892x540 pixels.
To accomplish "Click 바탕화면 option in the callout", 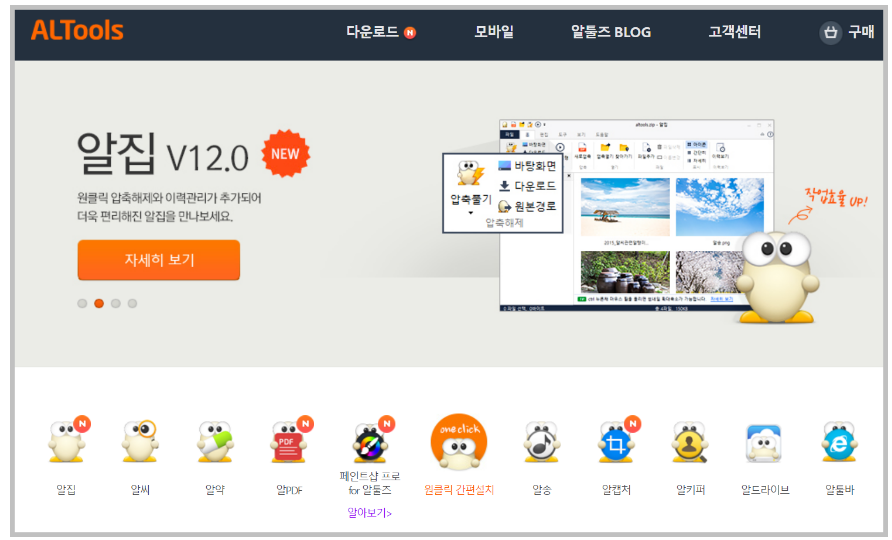I will coord(527,166).
